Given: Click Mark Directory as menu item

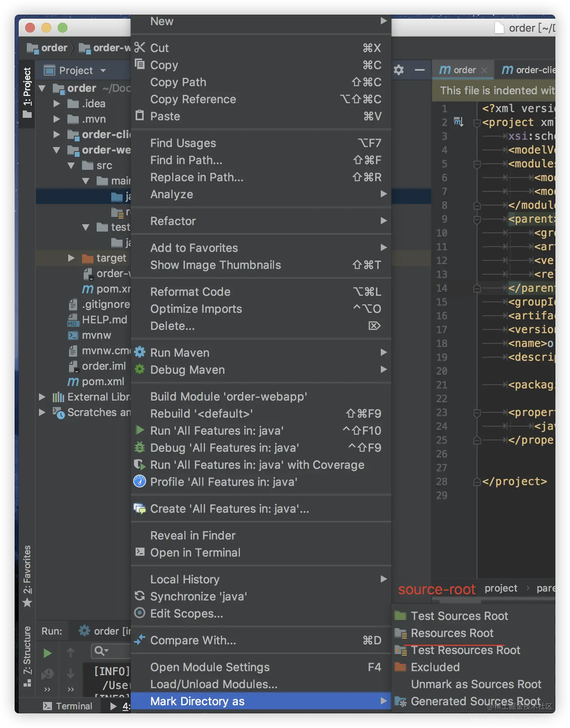Looking at the screenshot, I should 261,701.
